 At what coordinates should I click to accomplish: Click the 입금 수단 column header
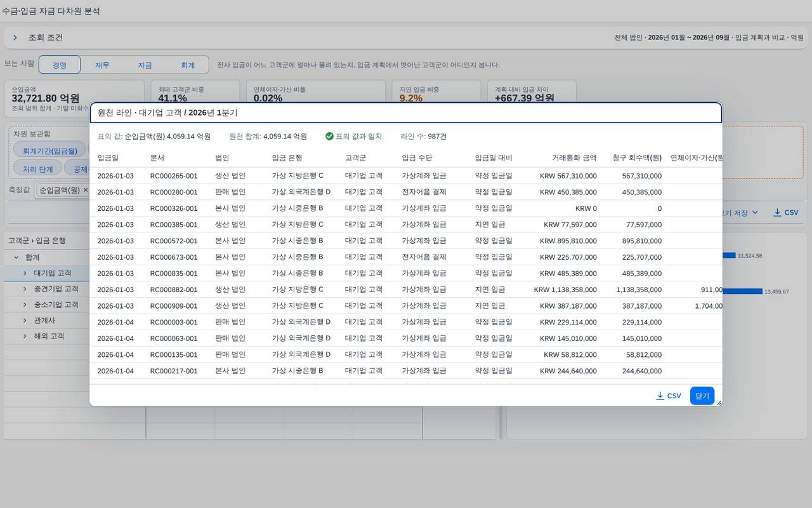click(417, 158)
